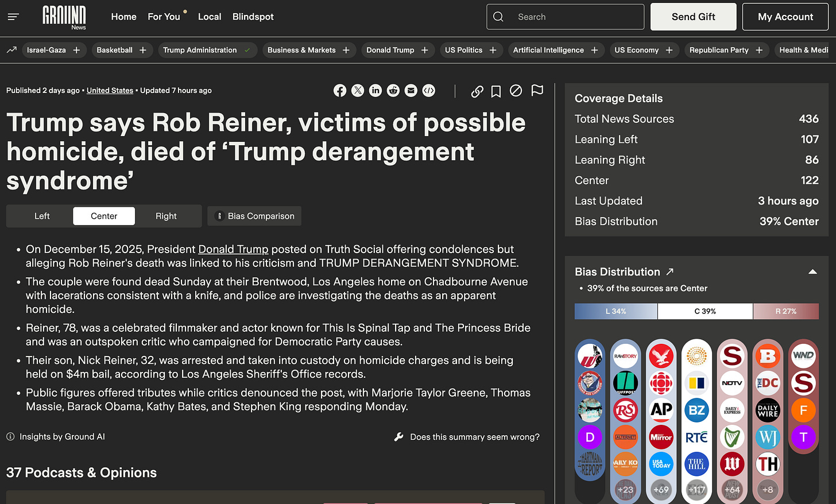
Task: Click the Ground News logo
Action: (64, 17)
